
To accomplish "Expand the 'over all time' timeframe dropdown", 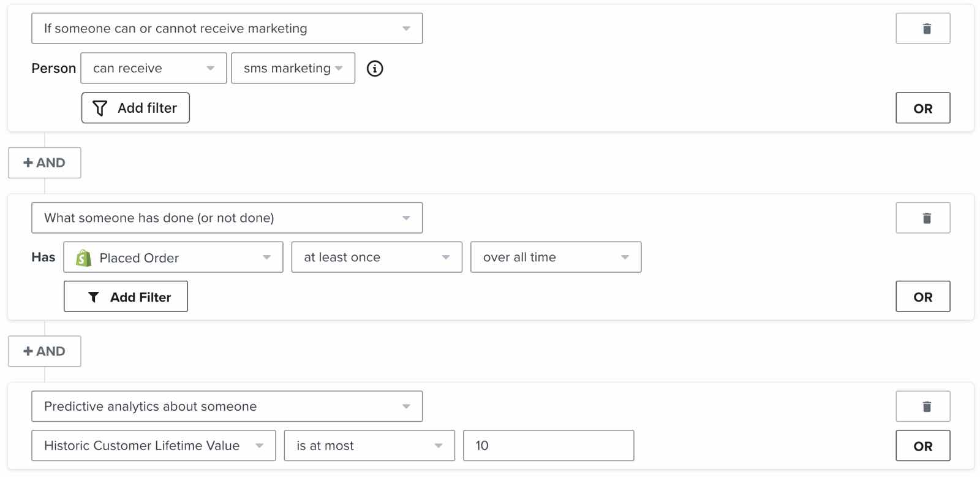I will pos(556,258).
